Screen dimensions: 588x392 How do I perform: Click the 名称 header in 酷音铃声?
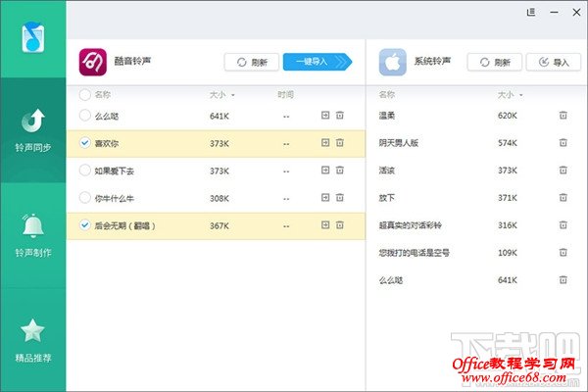click(x=102, y=94)
